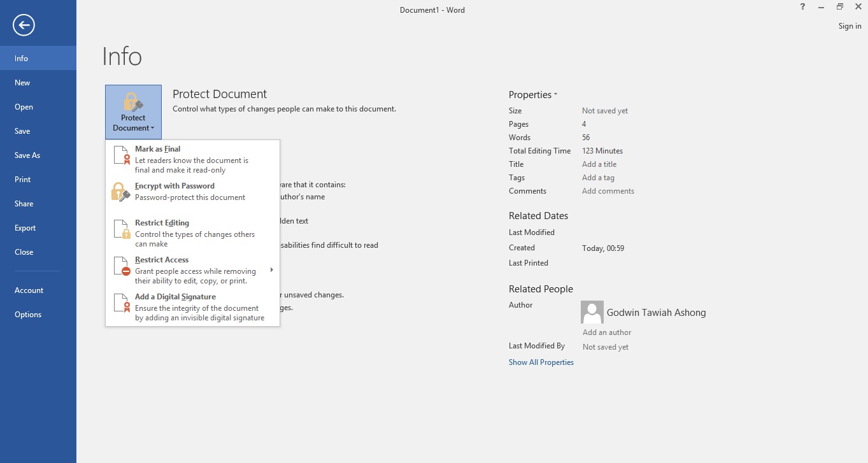
Task: Click the Total Editing Time value 123 Minutes
Action: pos(602,150)
